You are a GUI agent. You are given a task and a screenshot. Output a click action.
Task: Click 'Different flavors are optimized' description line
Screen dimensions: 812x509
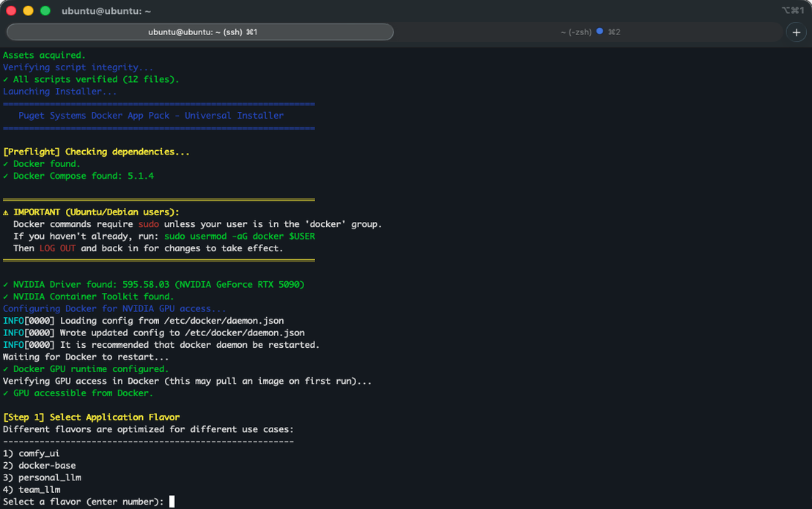148,429
